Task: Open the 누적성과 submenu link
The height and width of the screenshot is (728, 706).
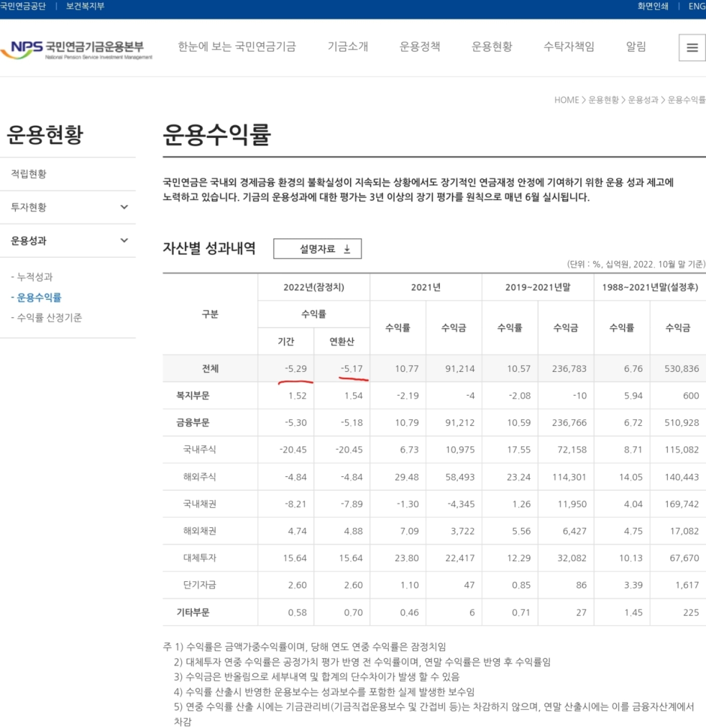Action: coord(34,277)
